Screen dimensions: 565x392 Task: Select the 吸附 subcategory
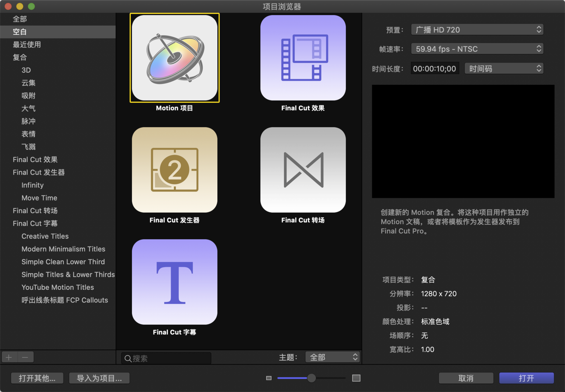[58, 96]
